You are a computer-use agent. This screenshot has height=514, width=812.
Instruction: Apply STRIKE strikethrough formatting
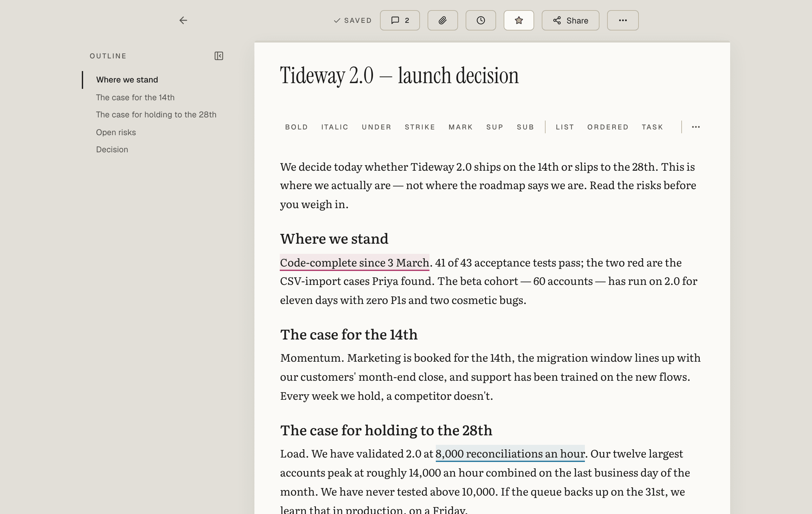(420, 127)
